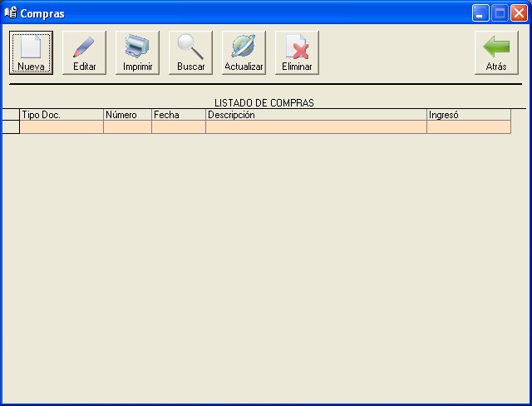Click the empty Ingresó cell in first row
Screen dimensions: 532x406
coord(469,127)
